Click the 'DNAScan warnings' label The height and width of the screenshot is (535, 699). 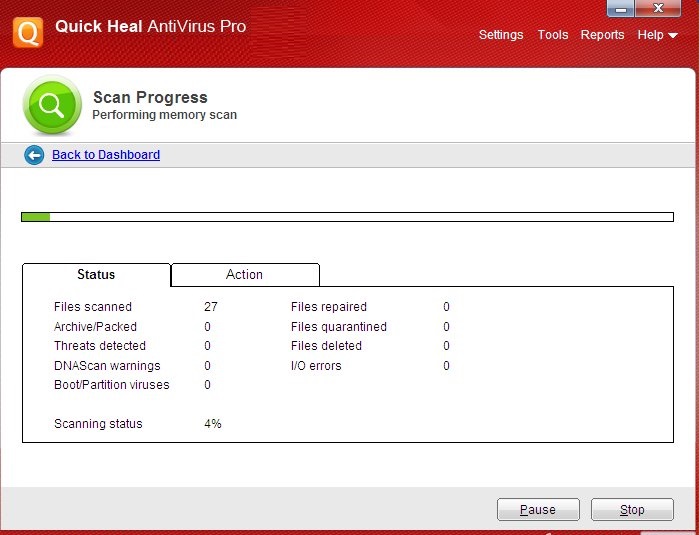pos(107,366)
